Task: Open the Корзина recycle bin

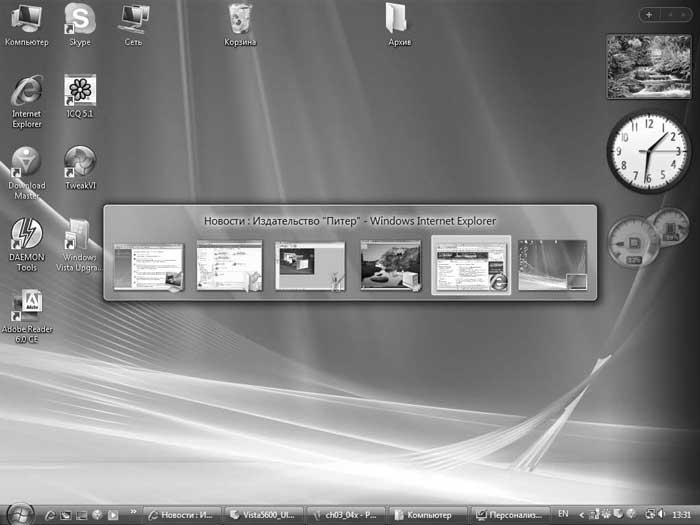Action: 240,18
